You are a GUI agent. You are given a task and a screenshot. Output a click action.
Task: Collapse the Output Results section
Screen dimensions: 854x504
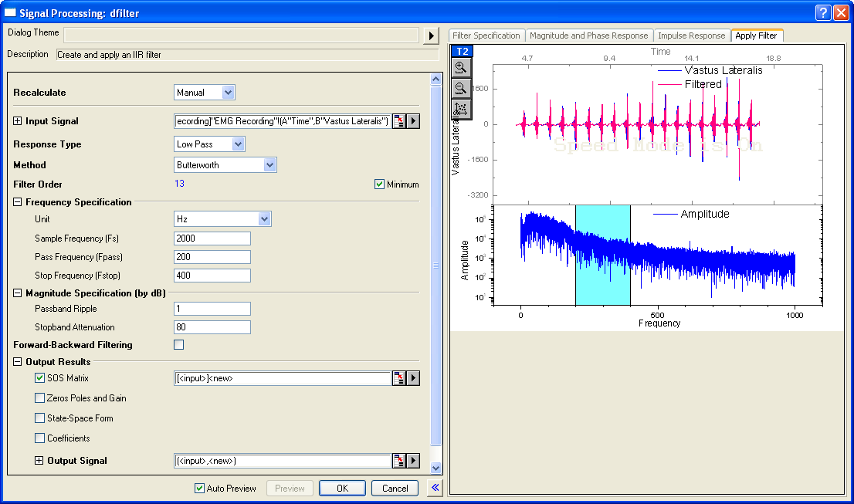[18, 361]
